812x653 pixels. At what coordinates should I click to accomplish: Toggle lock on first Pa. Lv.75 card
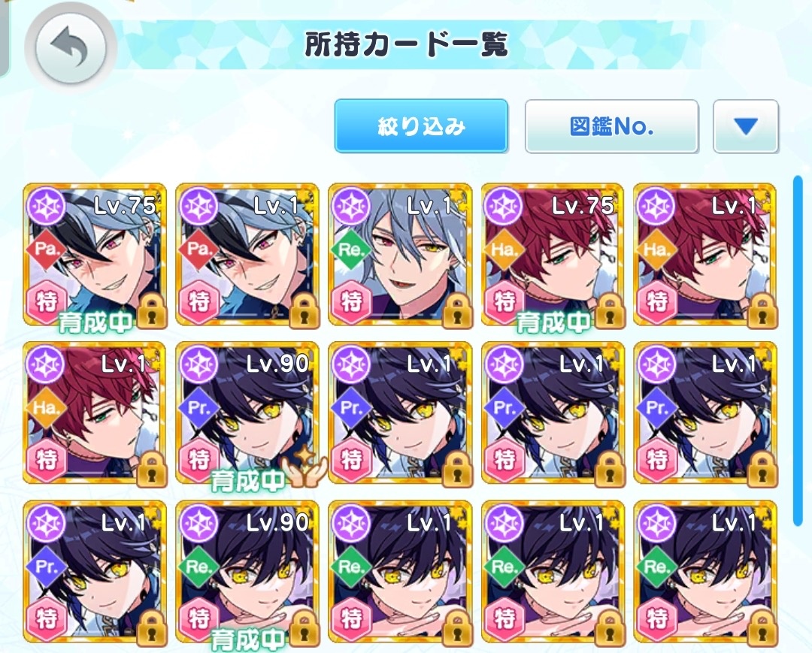pyautogui.click(x=151, y=312)
